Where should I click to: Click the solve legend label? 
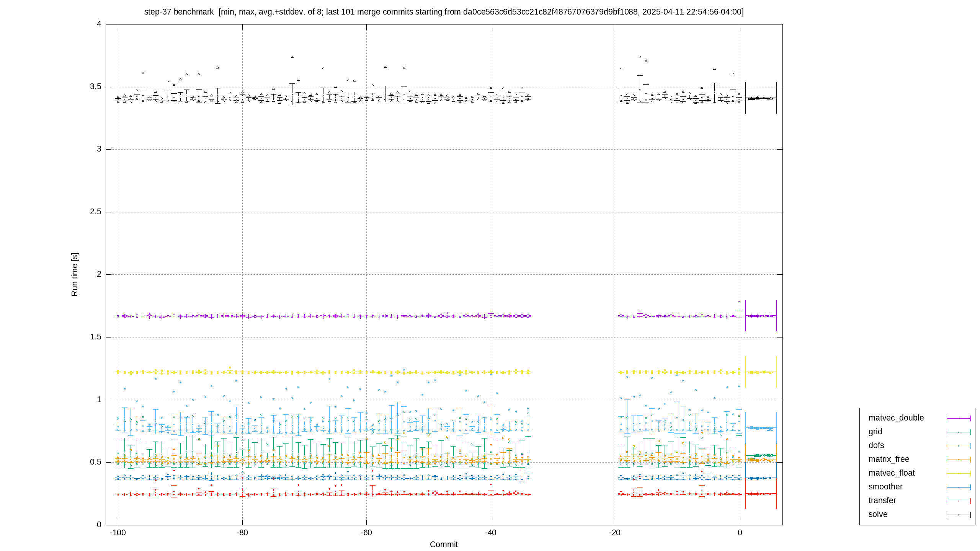coord(878,514)
